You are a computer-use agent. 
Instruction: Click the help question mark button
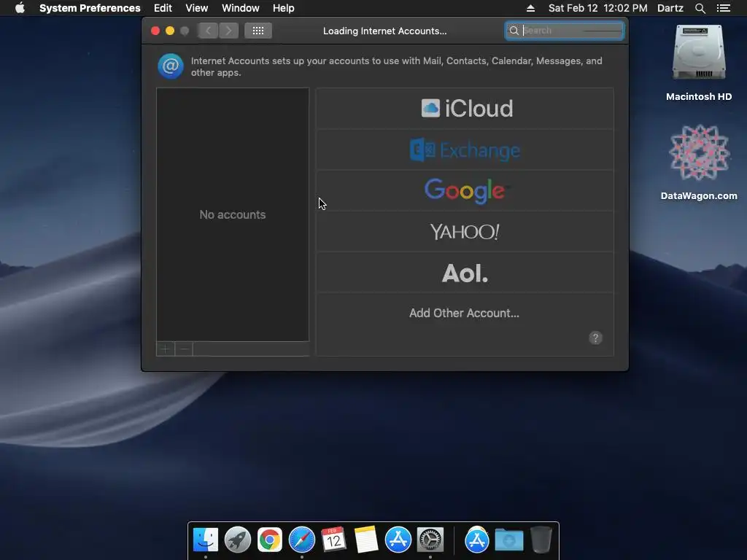pos(595,338)
